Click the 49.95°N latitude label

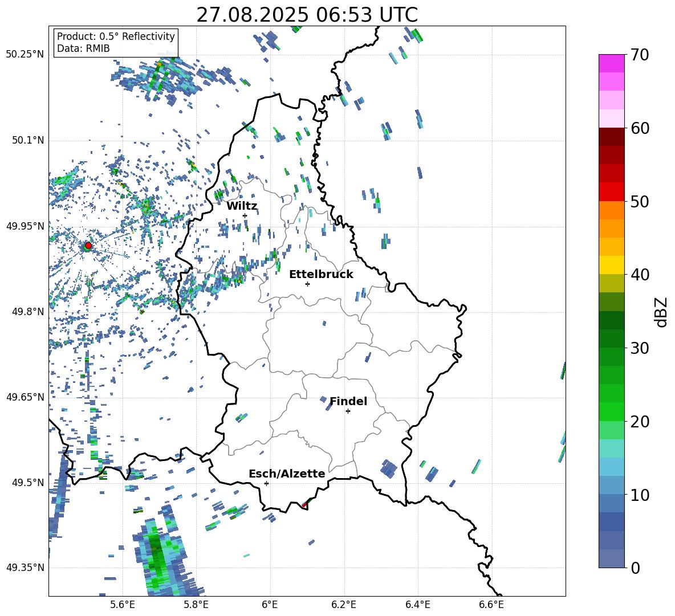[x=25, y=226]
